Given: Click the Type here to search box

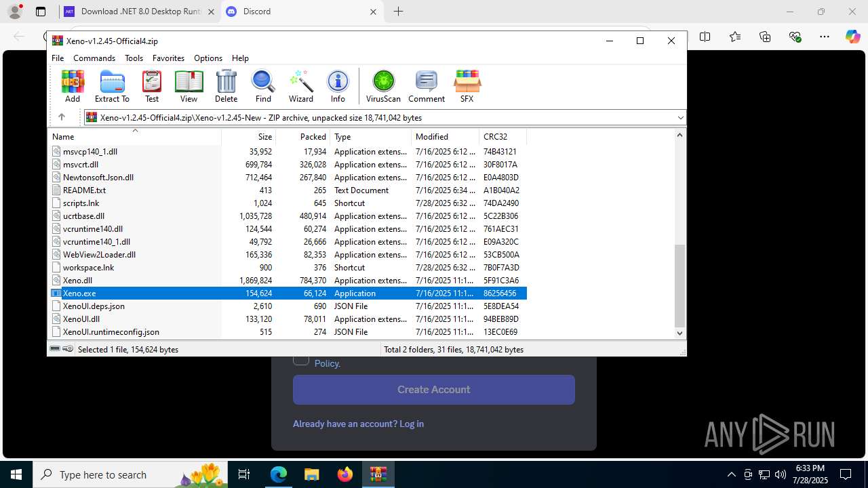Looking at the screenshot, I should pos(130,474).
